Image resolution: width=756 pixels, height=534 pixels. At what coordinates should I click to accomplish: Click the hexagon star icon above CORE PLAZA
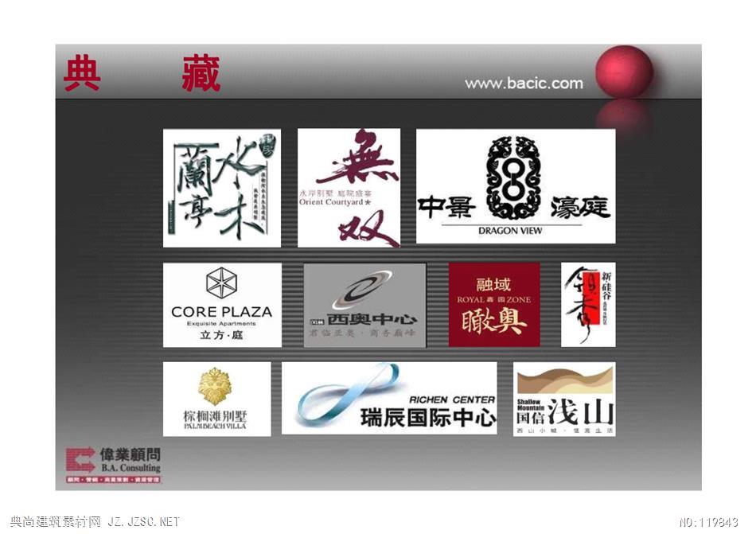(x=221, y=283)
